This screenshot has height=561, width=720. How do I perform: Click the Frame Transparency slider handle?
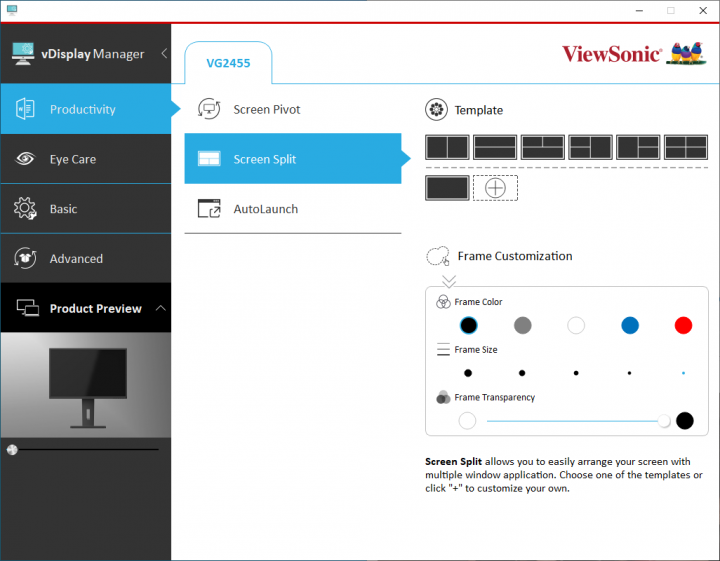click(x=664, y=421)
